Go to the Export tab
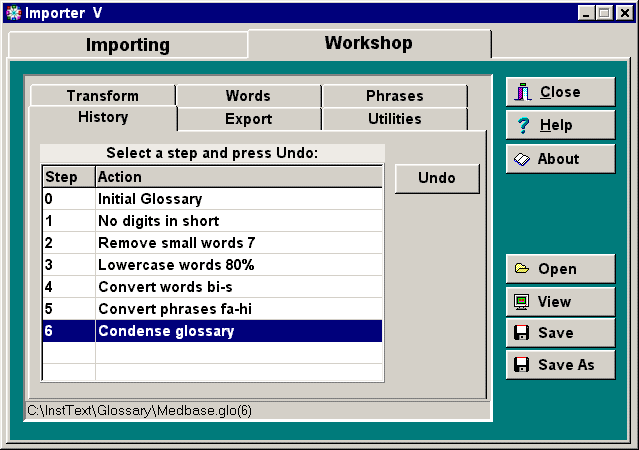The height and width of the screenshot is (450, 639). [x=249, y=119]
